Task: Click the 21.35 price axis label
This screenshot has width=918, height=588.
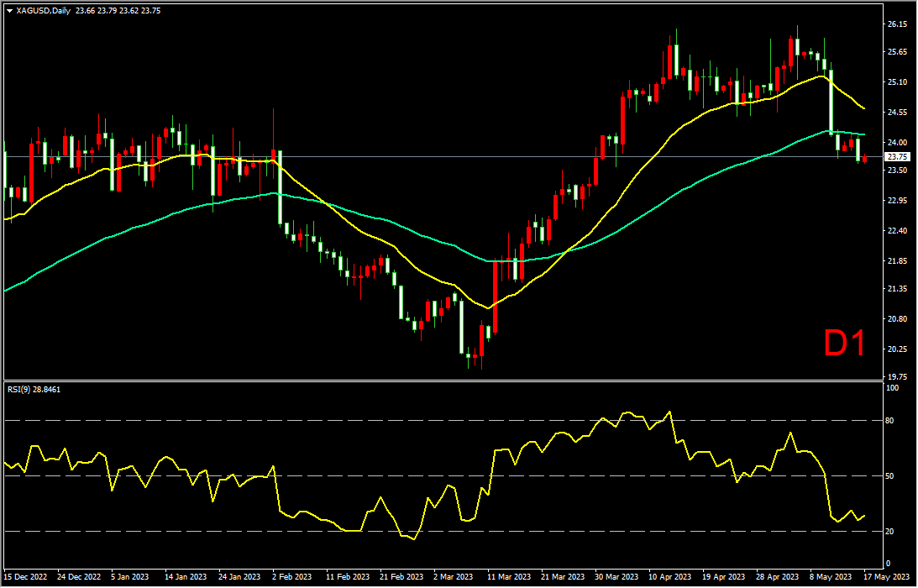Action: [x=898, y=289]
